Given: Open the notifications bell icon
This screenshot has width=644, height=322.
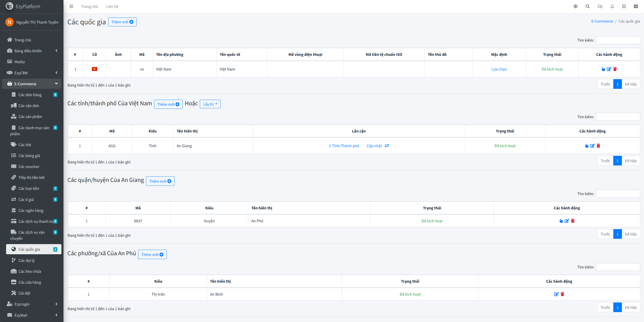Looking at the screenshot, I should (612, 6).
